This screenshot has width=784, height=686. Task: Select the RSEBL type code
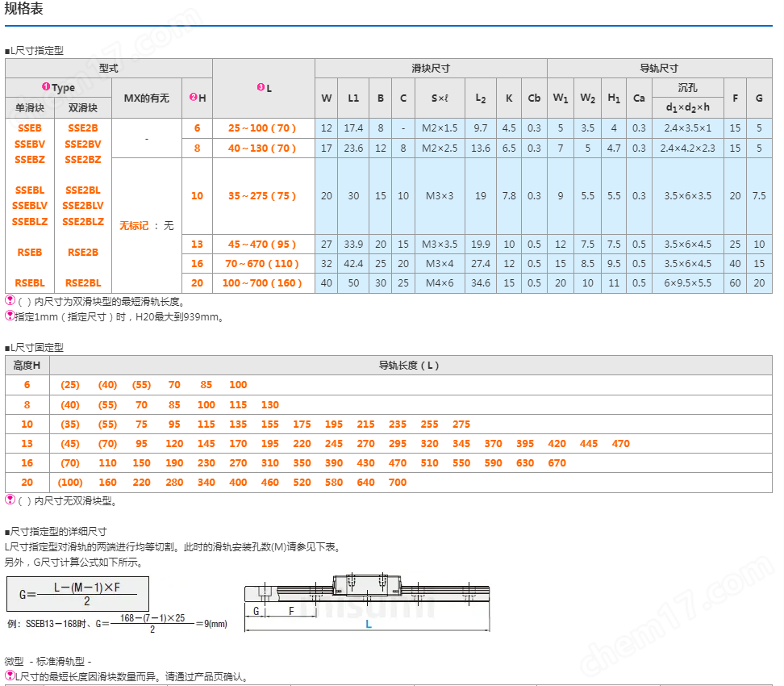pyautogui.click(x=30, y=282)
